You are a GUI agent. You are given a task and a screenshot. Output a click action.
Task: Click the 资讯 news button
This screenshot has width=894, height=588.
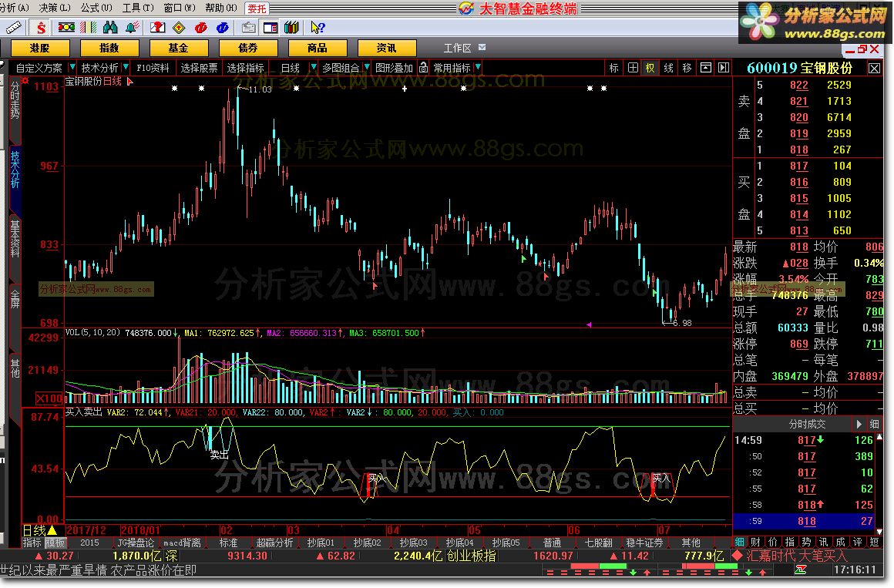pos(387,48)
